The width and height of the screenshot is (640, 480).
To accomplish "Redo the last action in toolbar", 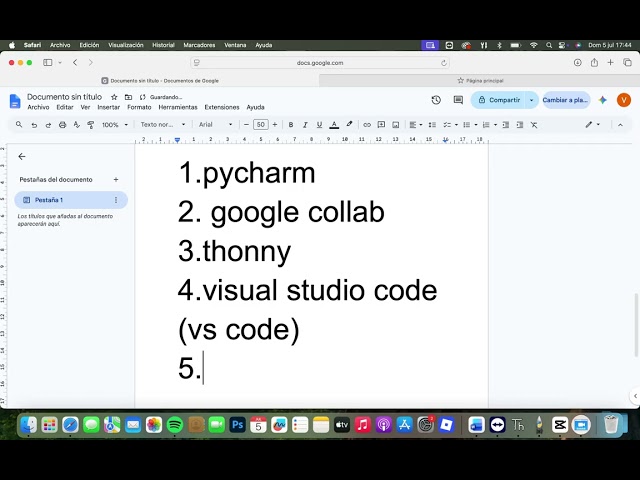I will click(x=48, y=125).
